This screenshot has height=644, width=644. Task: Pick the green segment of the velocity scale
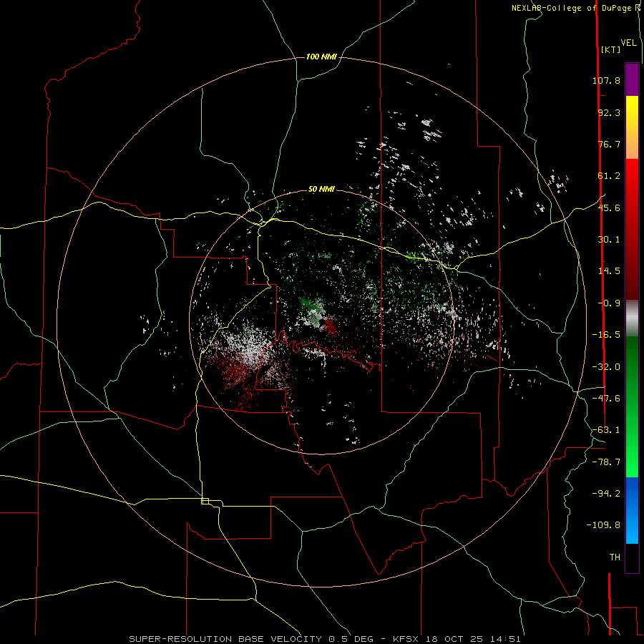coord(632,406)
